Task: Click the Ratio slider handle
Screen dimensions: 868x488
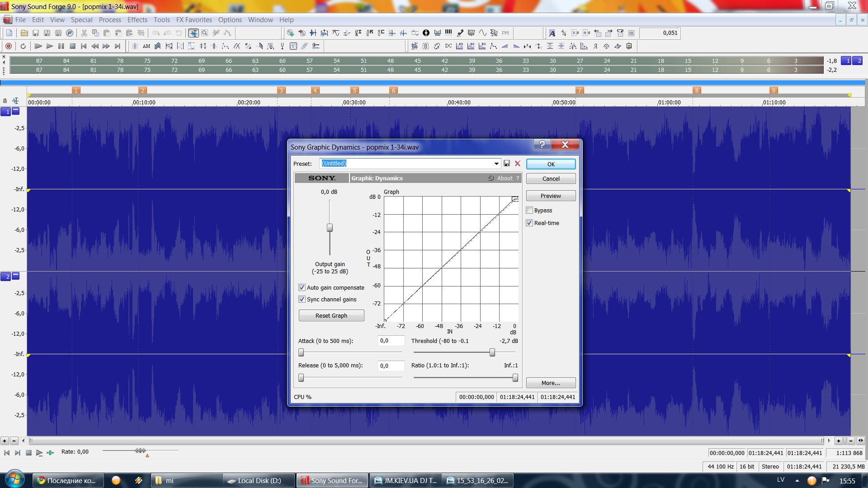Action: pyautogui.click(x=515, y=378)
